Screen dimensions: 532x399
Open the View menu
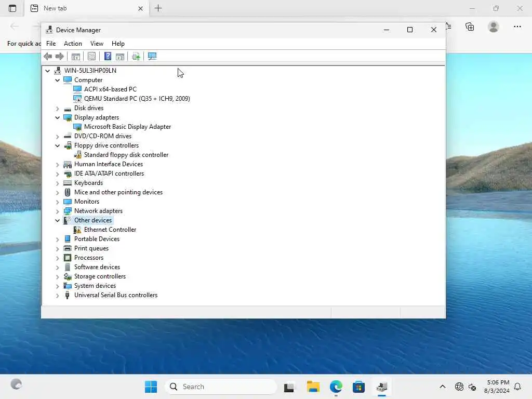97,44
